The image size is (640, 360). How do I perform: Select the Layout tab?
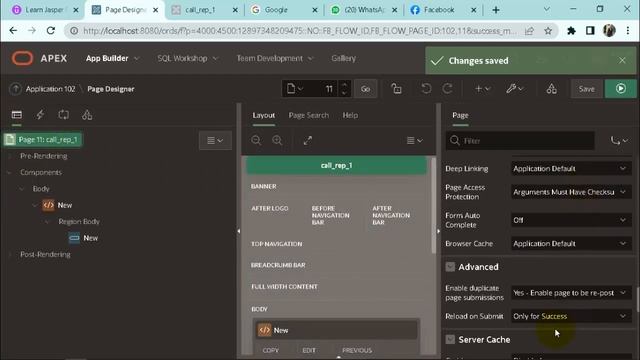[263, 115]
